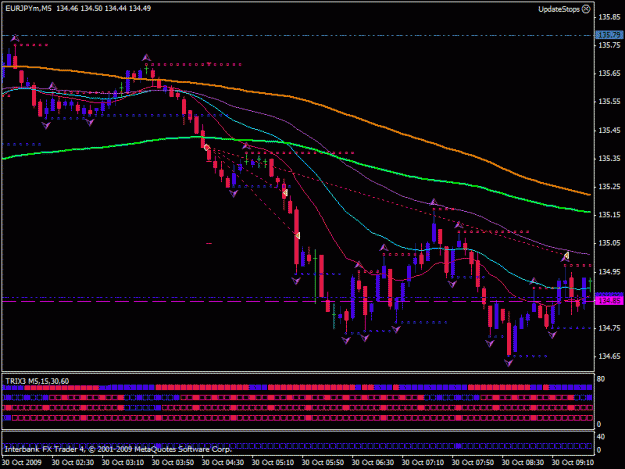625x469 pixels.
Task: Select the blue 135.79 price tag
Action: pyautogui.click(x=609, y=35)
